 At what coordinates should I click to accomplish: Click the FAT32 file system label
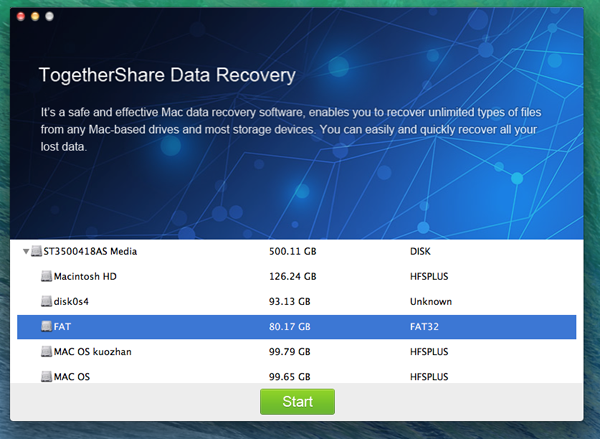pos(424,326)
